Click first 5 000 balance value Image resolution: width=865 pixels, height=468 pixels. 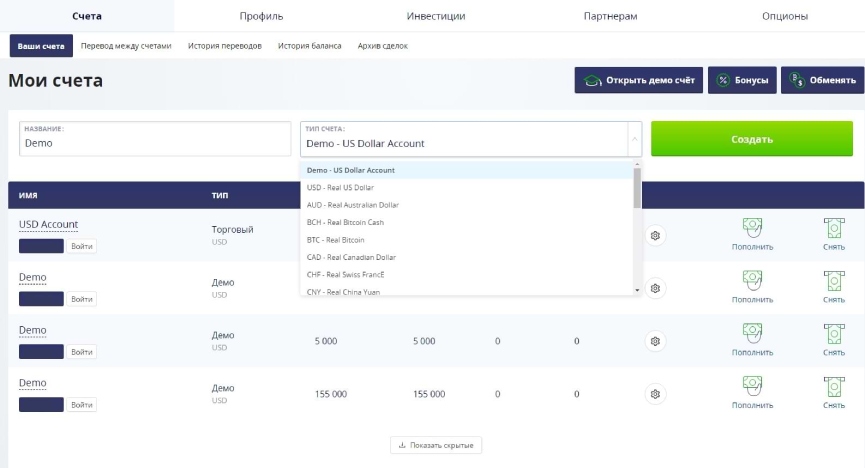coord(325,341)
